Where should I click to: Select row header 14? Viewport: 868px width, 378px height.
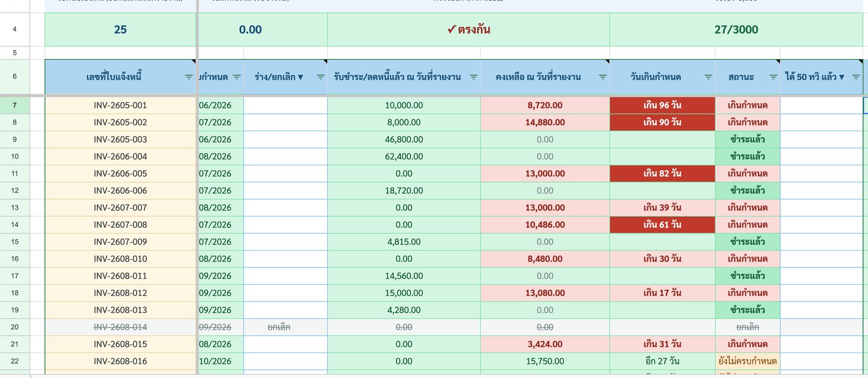[x=15, y=225]
